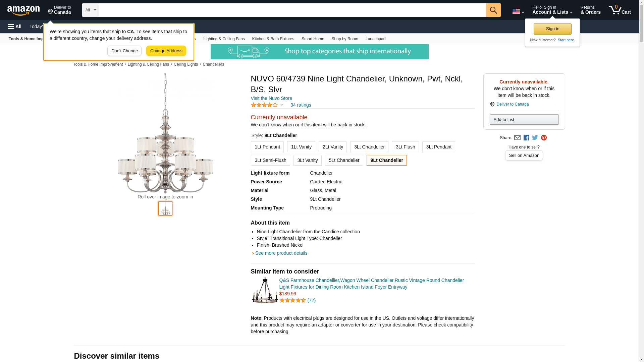Image resolution: width=644 pixels, height=362 pixels.
Task: Go to Amazon home via logo
Action: tap(23, 10)
